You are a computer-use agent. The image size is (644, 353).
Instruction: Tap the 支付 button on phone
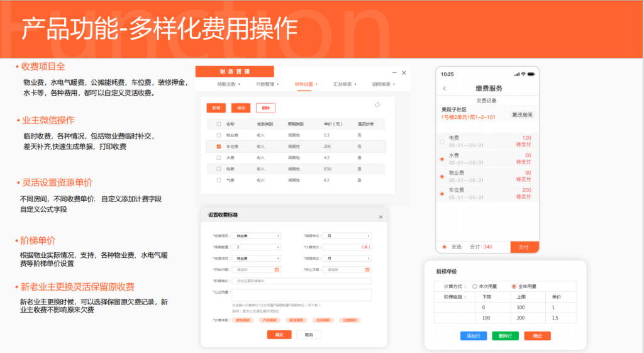tap(524, 247)
